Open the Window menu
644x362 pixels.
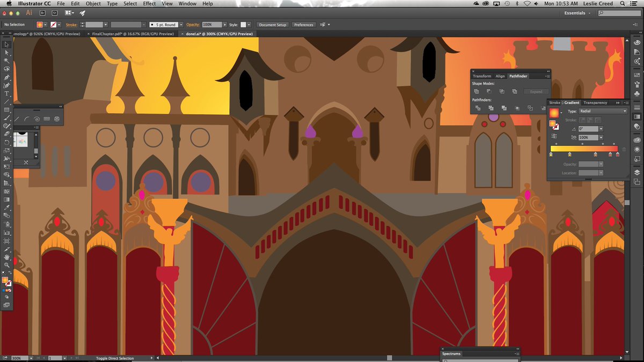[x=187, y=3]
